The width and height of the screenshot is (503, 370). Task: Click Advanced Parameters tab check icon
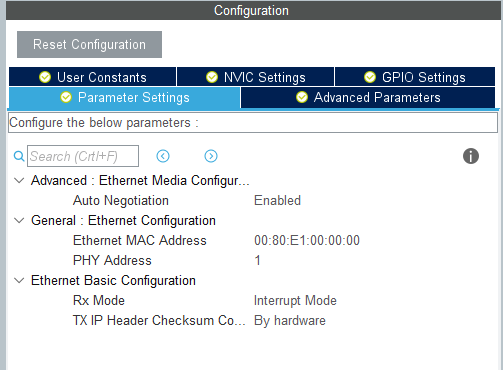click(x=302, y=97)
